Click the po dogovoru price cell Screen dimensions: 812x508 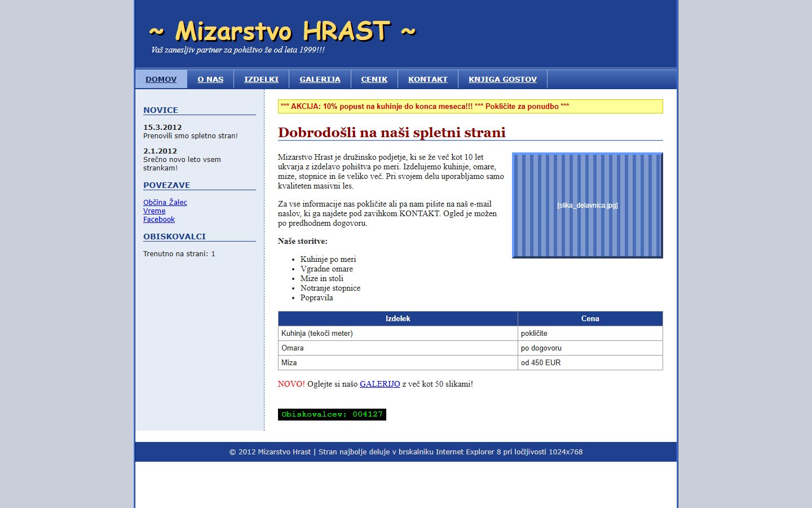click(590, 348)
